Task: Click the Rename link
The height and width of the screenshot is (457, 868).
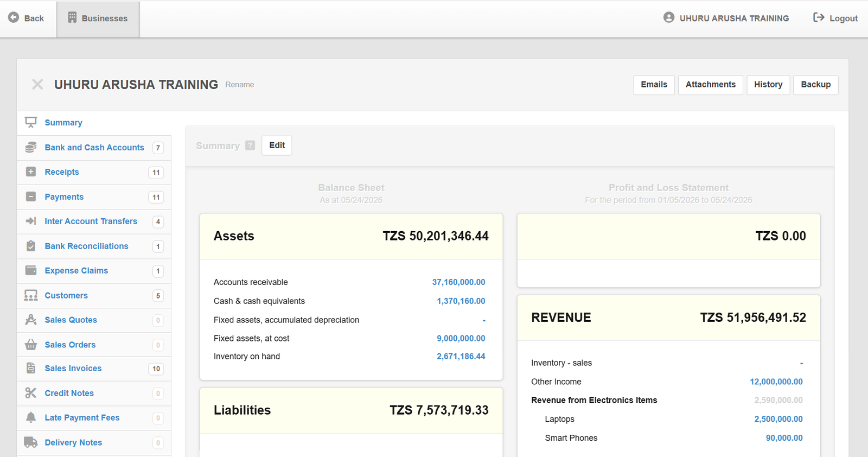Action: pyautogui.click(x=240, y=85)
